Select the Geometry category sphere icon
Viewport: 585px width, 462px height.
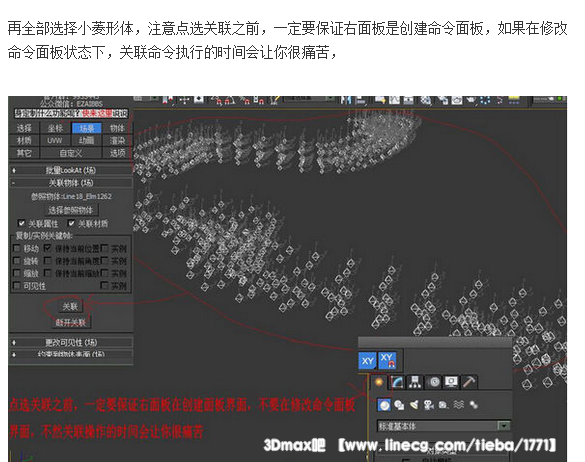pos(384,405)
